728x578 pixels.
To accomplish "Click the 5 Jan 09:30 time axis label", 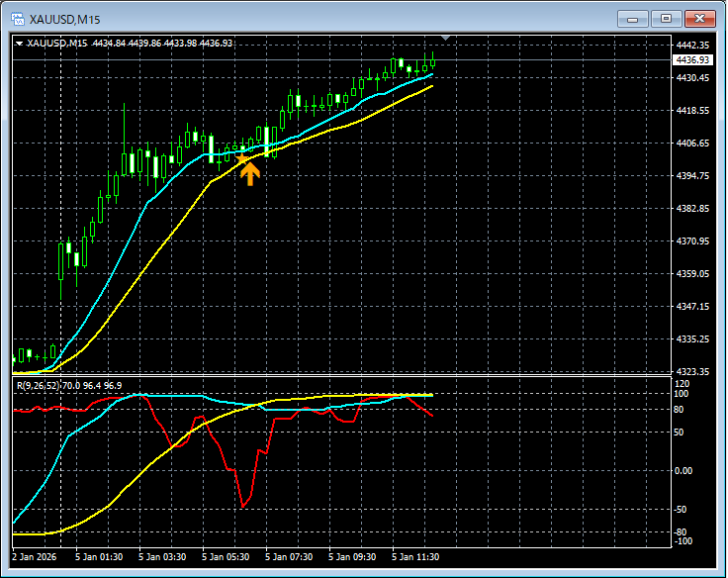I will [x=352, y=557].
